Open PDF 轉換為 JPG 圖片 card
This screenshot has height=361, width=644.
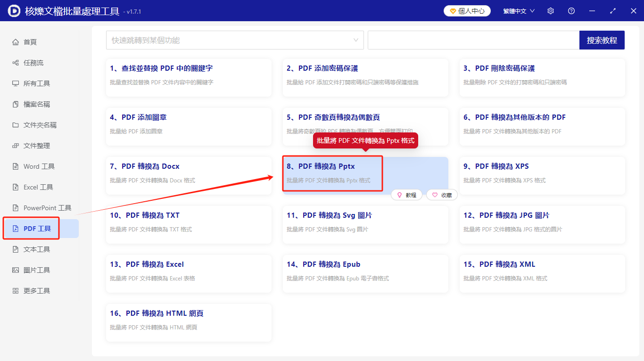coord(542,225)
